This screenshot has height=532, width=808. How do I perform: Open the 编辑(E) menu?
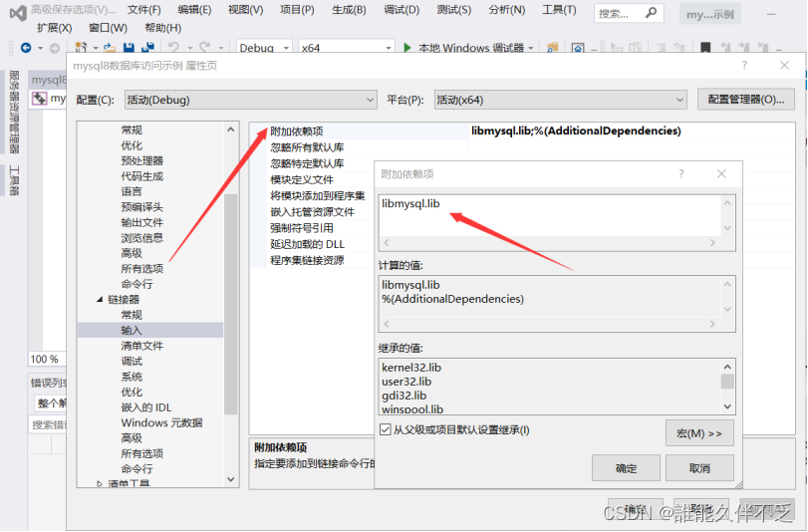194,10
